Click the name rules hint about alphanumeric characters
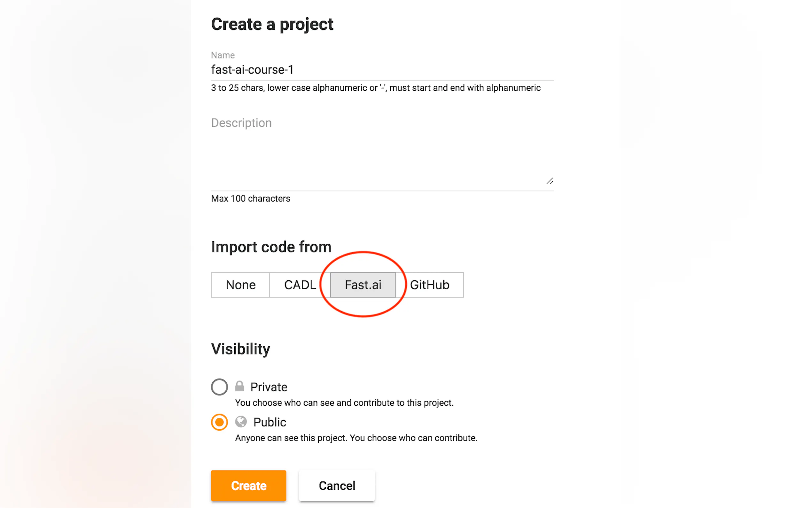The image size is (812, 508). [376, 88]
